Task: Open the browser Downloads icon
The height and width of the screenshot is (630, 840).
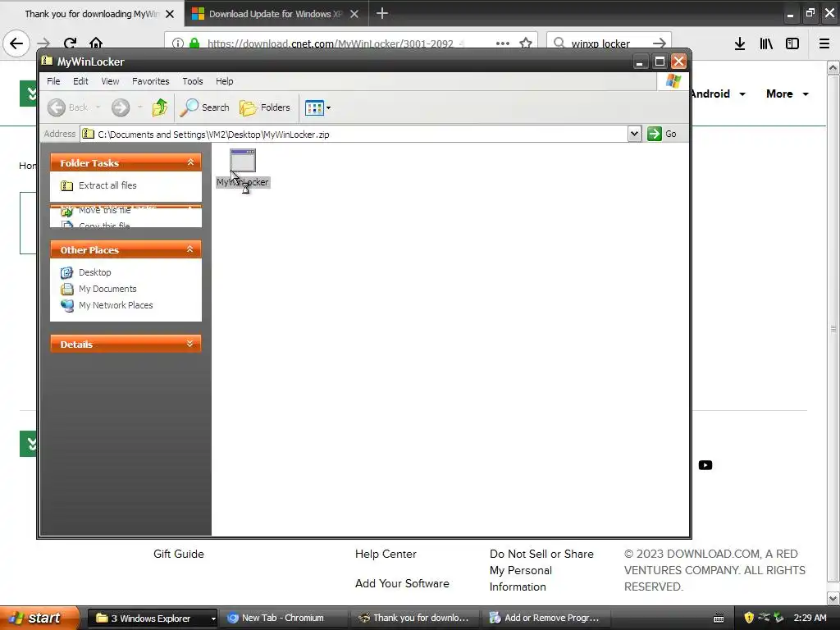Action: 740,43
